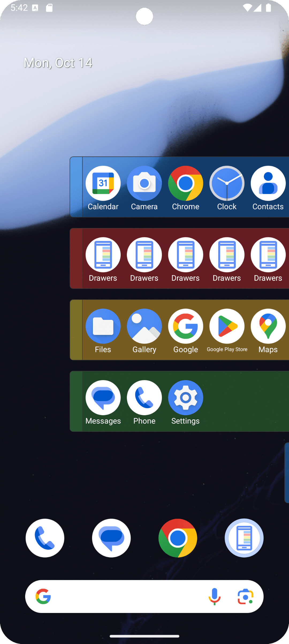Screen dimensions: 289x644
Task: Launch the Gallery app
Action: [144, 331]
